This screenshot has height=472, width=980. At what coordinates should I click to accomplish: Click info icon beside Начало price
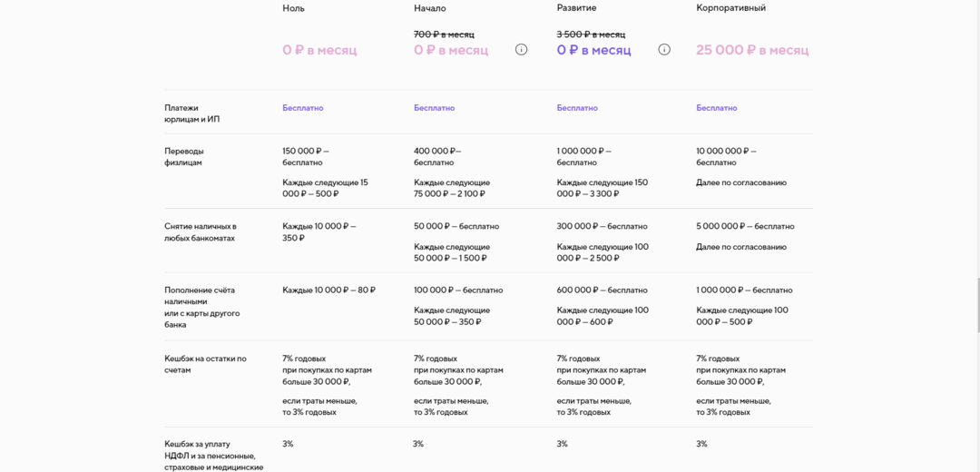(521, 50)
